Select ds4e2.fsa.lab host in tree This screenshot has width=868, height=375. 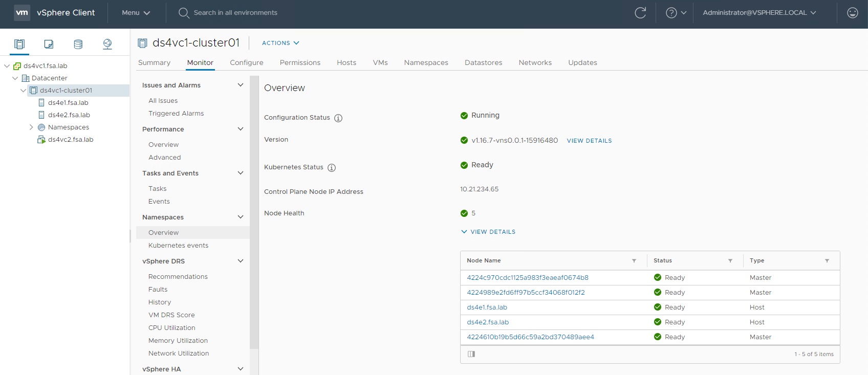click(69, 115)
